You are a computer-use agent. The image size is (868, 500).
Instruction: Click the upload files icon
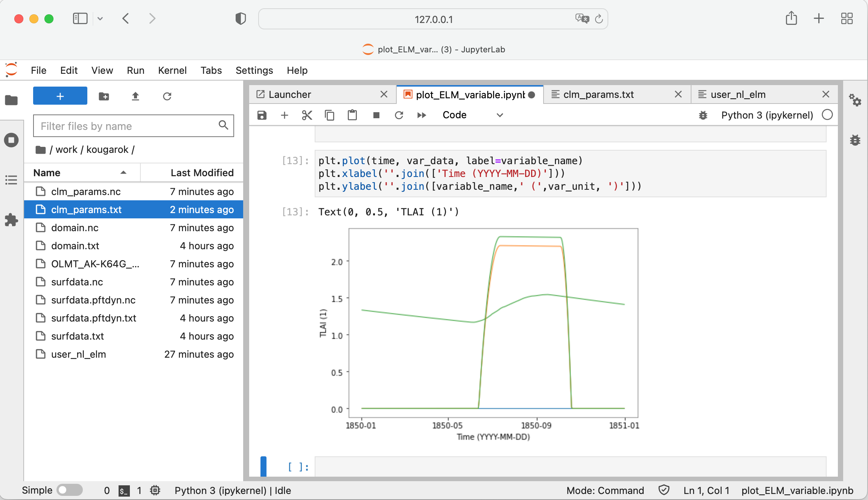pyautogui.click(x=136, y=96)
